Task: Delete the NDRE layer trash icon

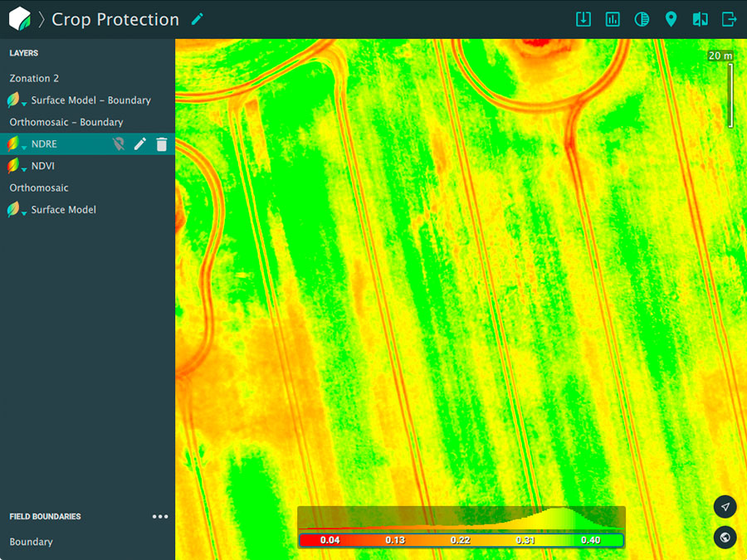Action: point(162,144)
